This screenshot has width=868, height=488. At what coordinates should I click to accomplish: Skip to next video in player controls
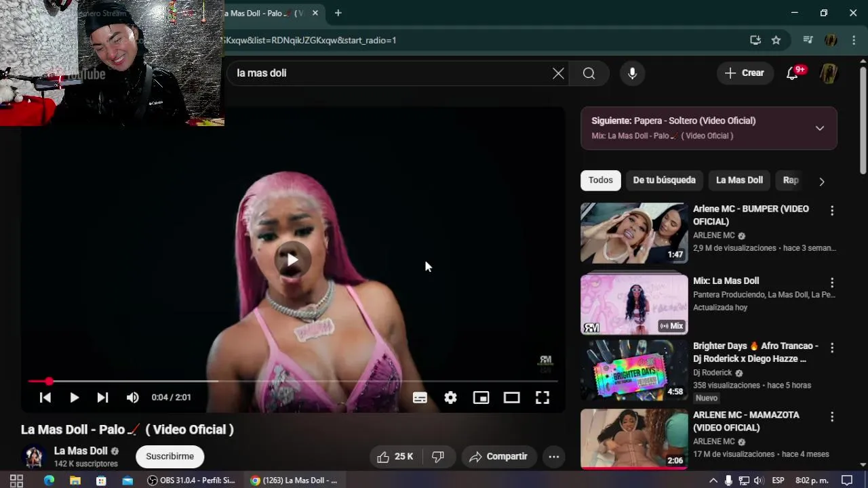(102, 398)
